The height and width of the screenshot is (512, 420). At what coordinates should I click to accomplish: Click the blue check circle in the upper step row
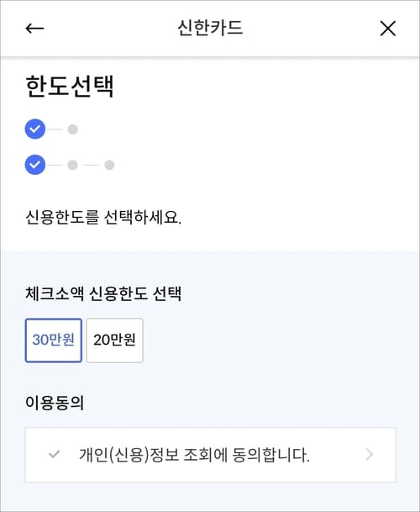(35, 129)
